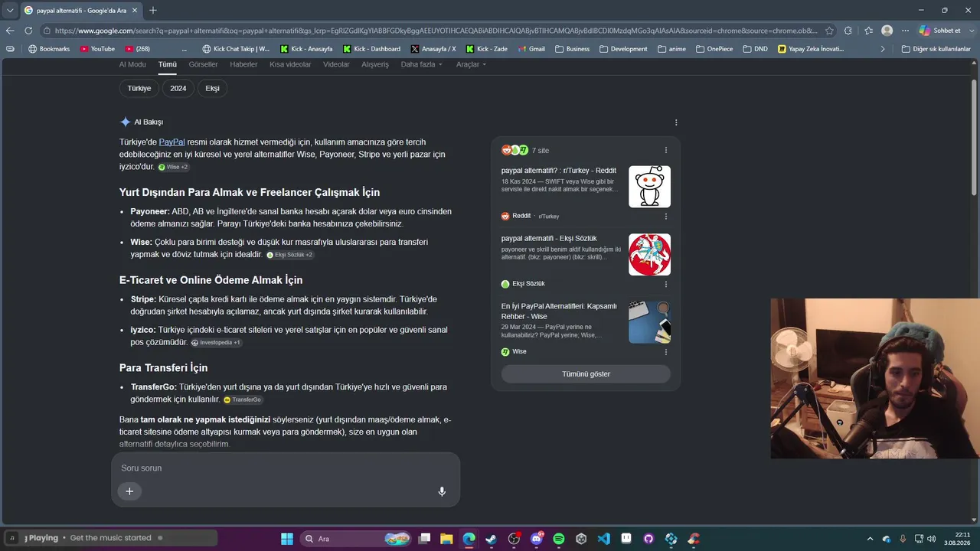Switch to the Görseller tab
This screenshot has height=551, width=980.
click(203, 64)
